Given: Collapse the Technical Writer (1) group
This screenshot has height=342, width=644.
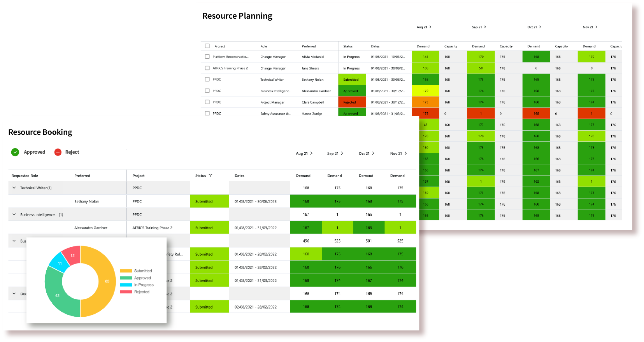Looking at the screenshot, I should click(14, 188).
